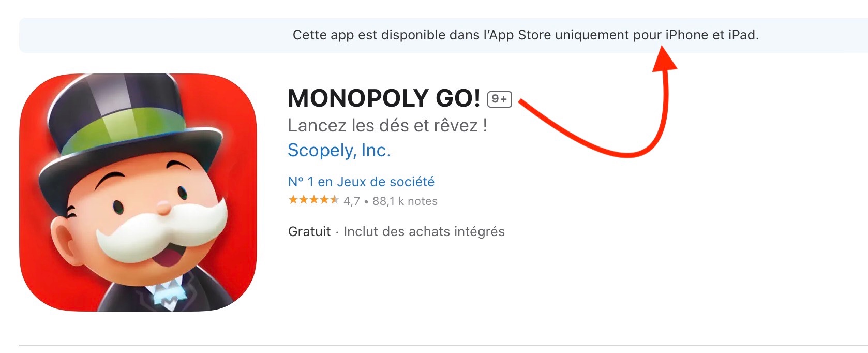Image resolution: width=868 pixels, height=353 pixels.
Task: Click the subtitle Lancez les dés et rêvez
Action: pyautogui.click(x=387, y=125)
